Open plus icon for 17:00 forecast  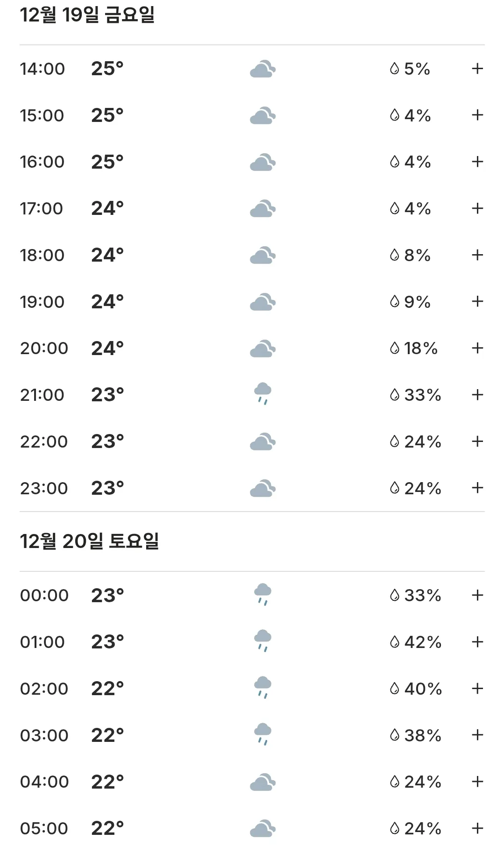coord(477,208)
